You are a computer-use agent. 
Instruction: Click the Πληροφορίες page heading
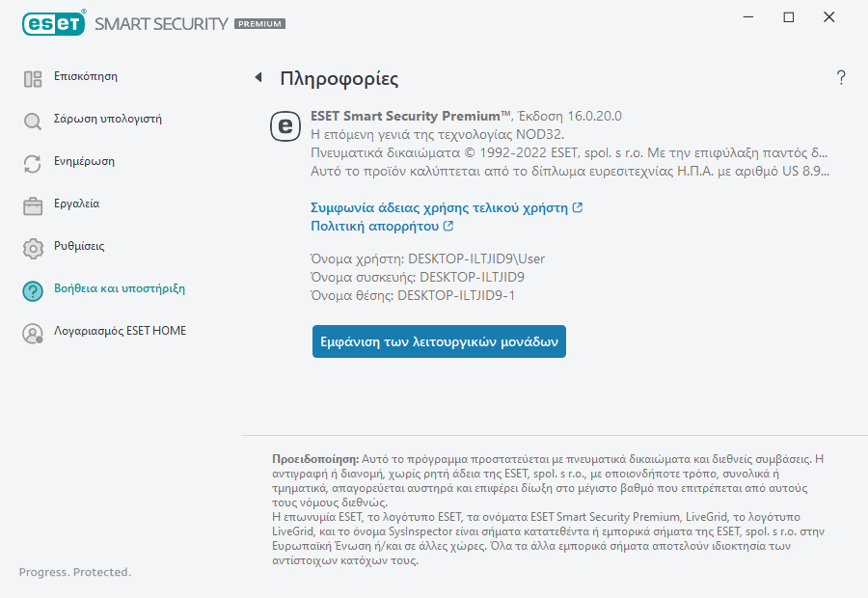[x=339, y=79]
